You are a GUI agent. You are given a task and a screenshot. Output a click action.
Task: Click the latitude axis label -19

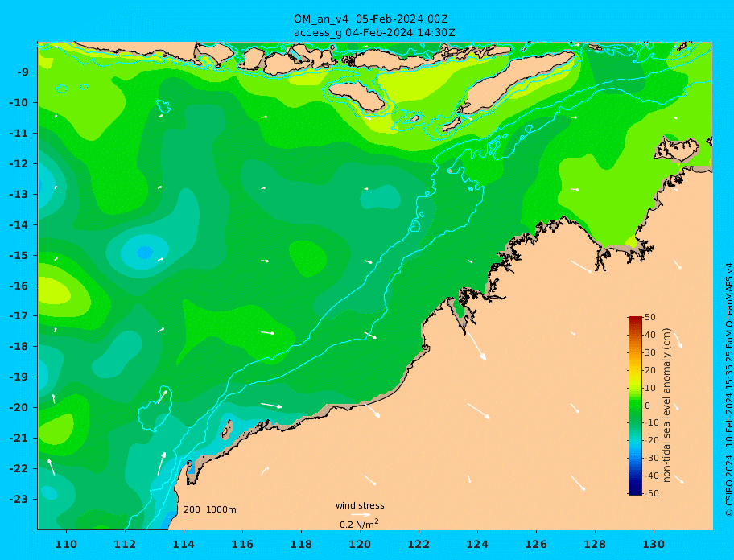(x=20, y=377)
